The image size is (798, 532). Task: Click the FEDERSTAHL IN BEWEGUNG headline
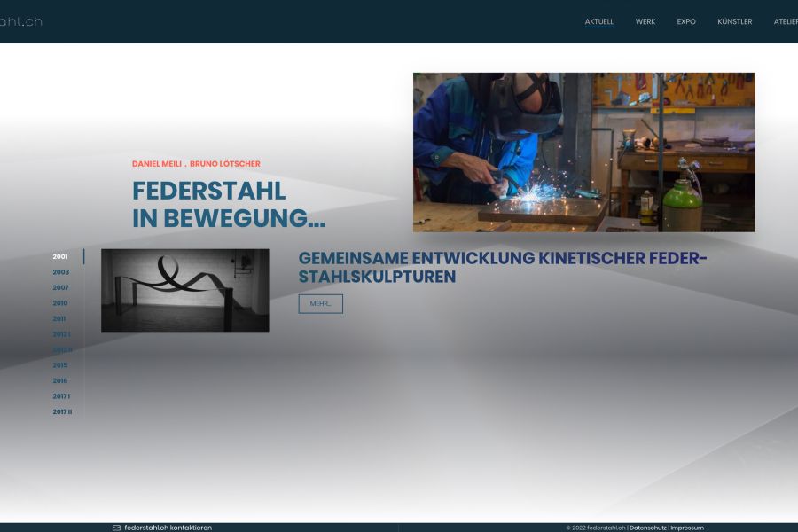pos(229,205)
